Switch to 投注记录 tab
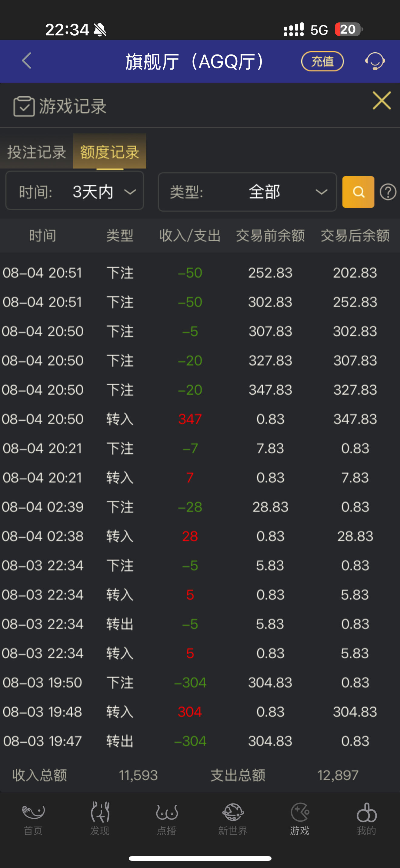 pyautogui.click(x=36, y=152)
